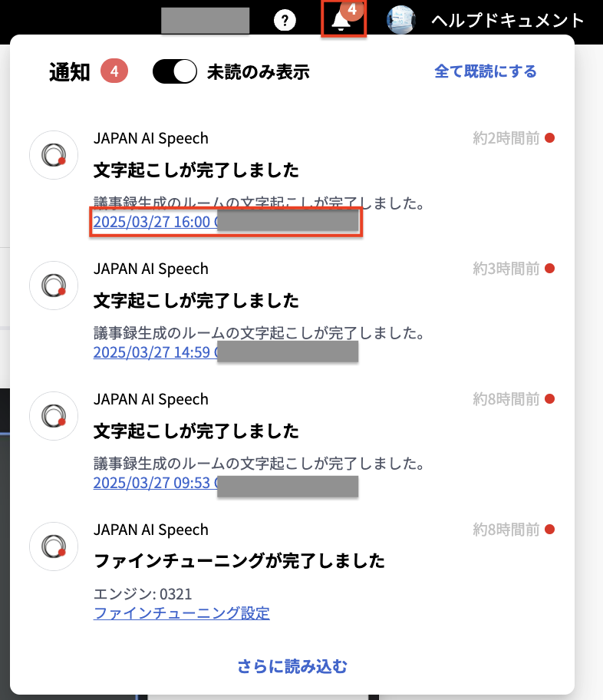The width and height of the screenshot is (603, 700).
Task: Click the notification count badge showing 4
Action: click(x=352, y=12)
